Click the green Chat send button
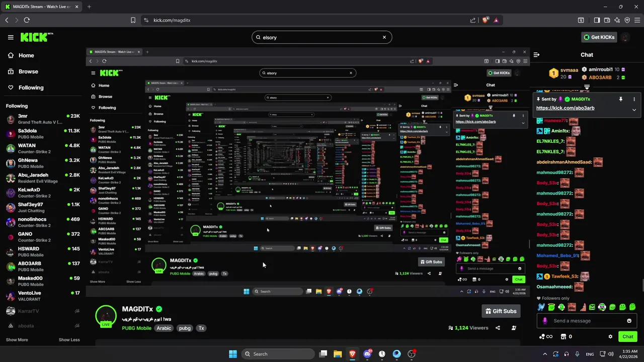 pyautogui.click(x=627, y=337)
